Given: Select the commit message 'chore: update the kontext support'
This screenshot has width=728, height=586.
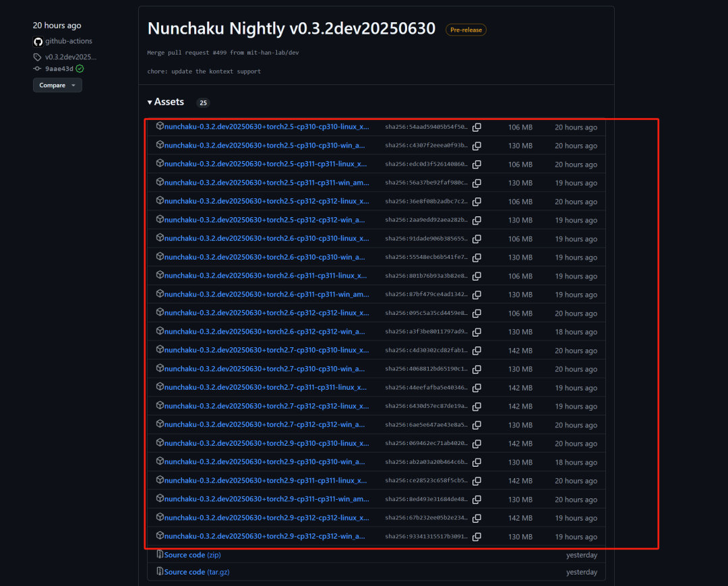Looking at the screenshot, I should click(x=204, y=71).
